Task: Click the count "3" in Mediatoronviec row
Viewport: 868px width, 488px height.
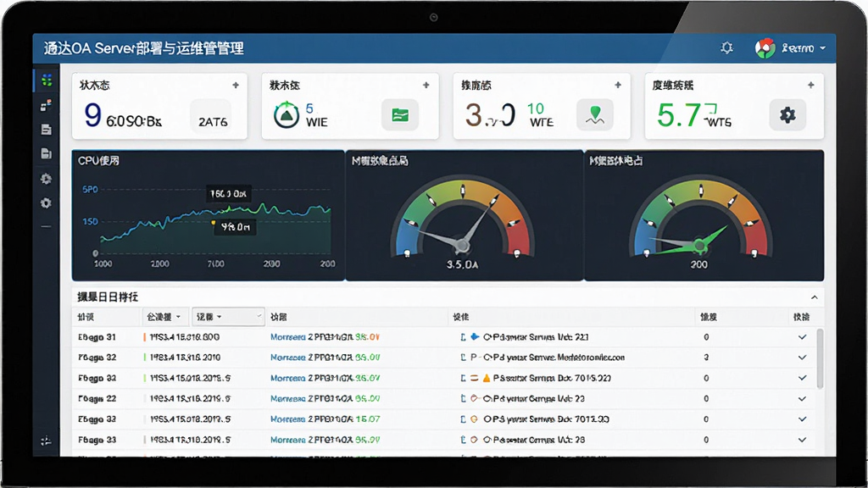Action: click(x=706, y=358)
